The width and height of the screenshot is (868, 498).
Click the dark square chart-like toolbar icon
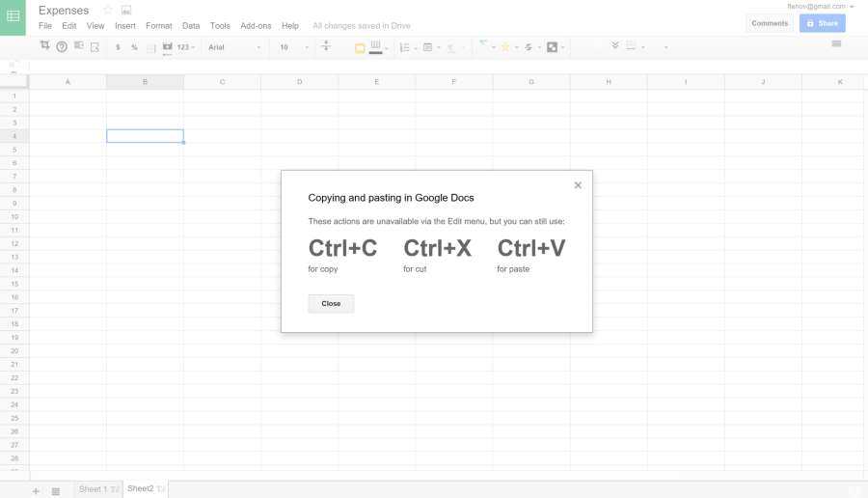(552, 47)
